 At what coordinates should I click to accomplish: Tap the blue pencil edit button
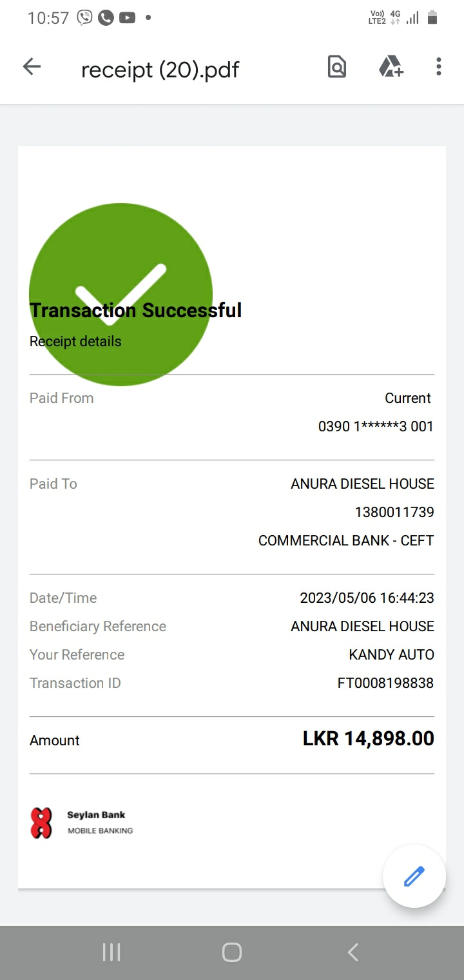pos(414,876)
